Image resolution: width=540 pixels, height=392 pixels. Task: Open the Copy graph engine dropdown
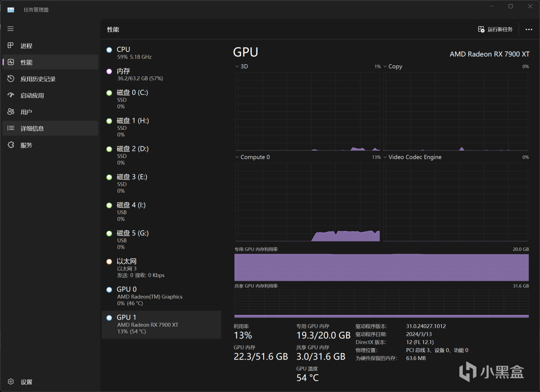coord(385,67)
